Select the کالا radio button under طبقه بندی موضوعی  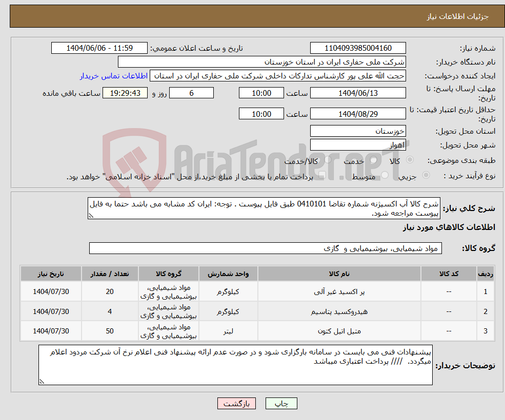[x=409, y=160]
